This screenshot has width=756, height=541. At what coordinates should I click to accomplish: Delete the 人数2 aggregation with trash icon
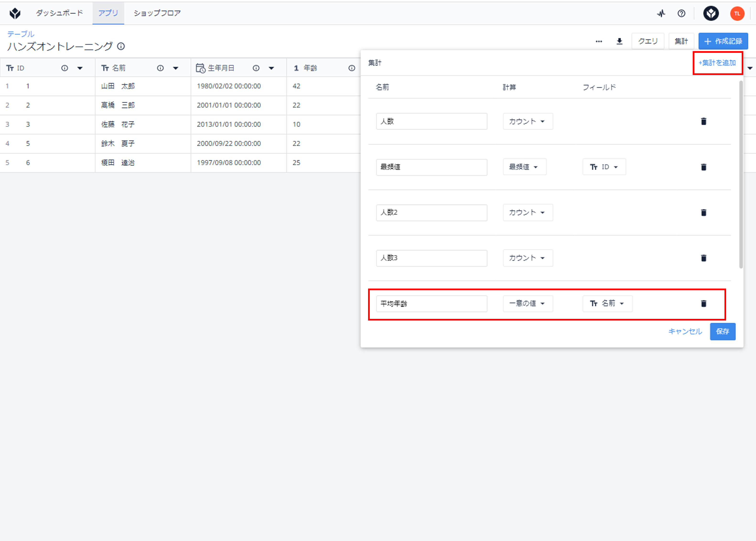[x=704, y=213]
